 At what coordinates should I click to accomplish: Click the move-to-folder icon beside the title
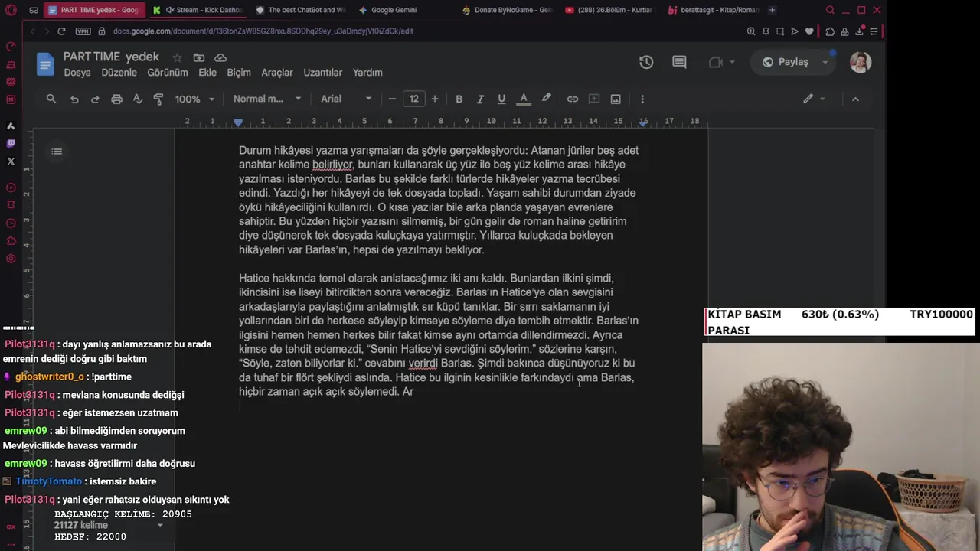[199, 57]
